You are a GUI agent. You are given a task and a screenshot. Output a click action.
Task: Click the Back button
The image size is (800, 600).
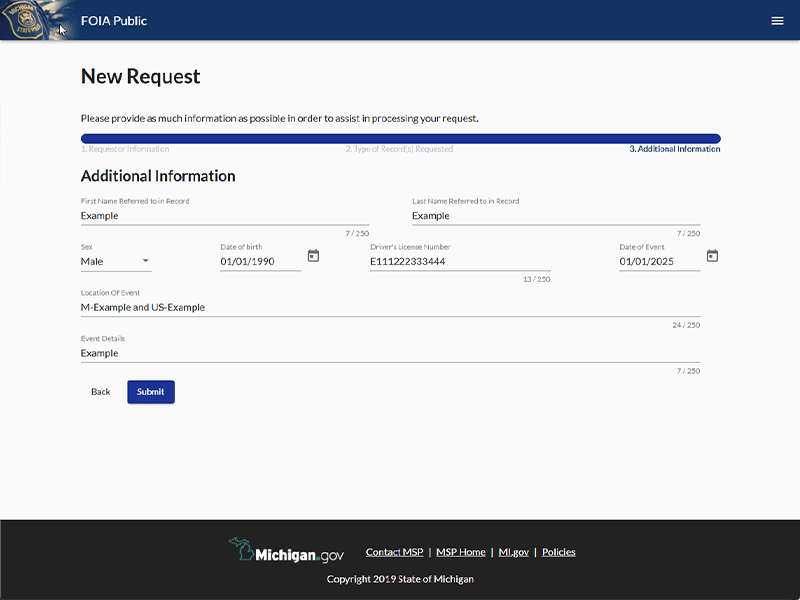pyautogui.click(x=101, y=392)
